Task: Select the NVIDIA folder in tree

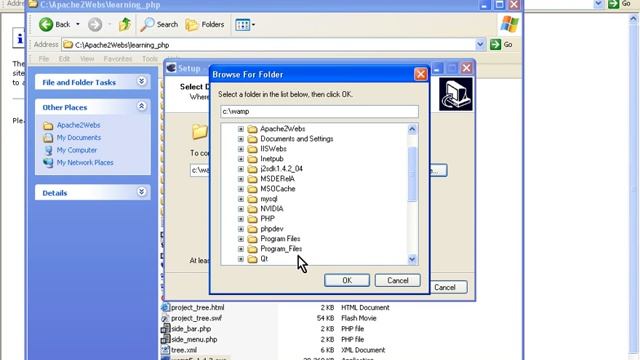Action: 272,209
